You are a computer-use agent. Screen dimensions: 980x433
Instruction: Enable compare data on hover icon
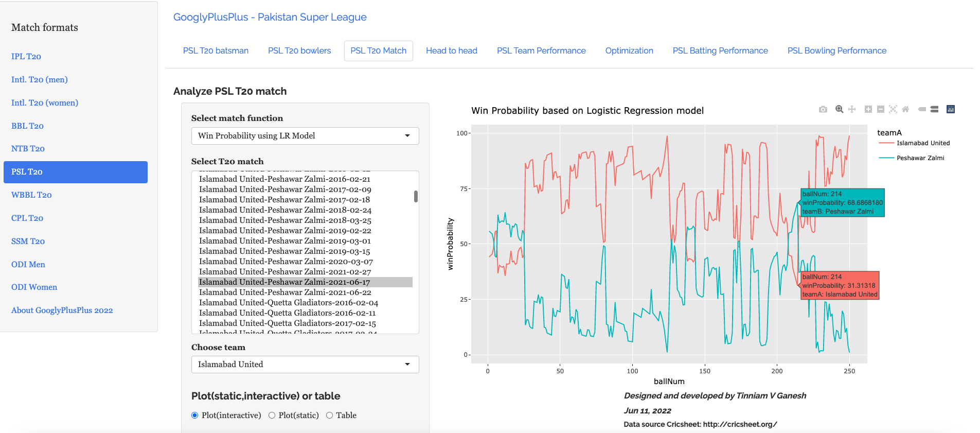click(934, 109)
